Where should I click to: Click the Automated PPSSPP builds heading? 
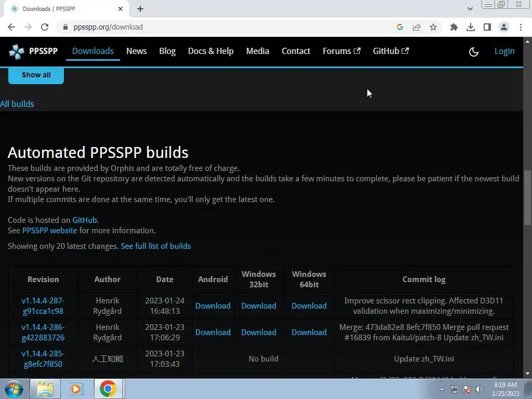click(98, 153)
